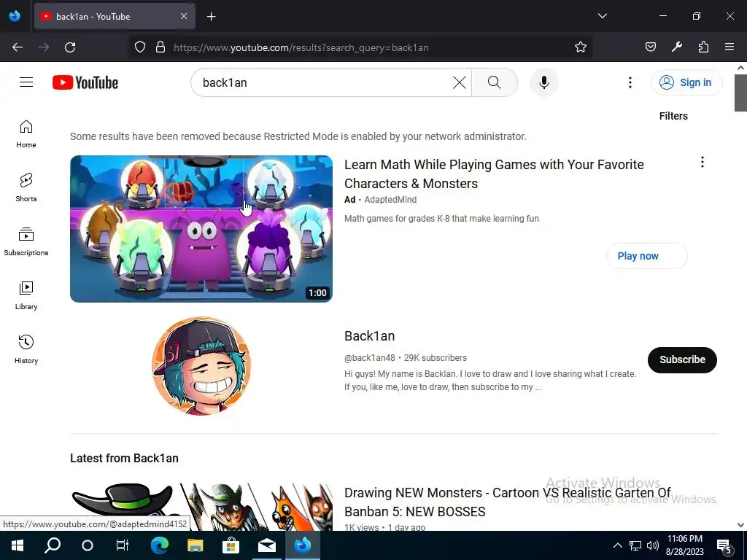Clear the search box with the X
This screenshot has height=560, width=747.
(x=460, y=82)
